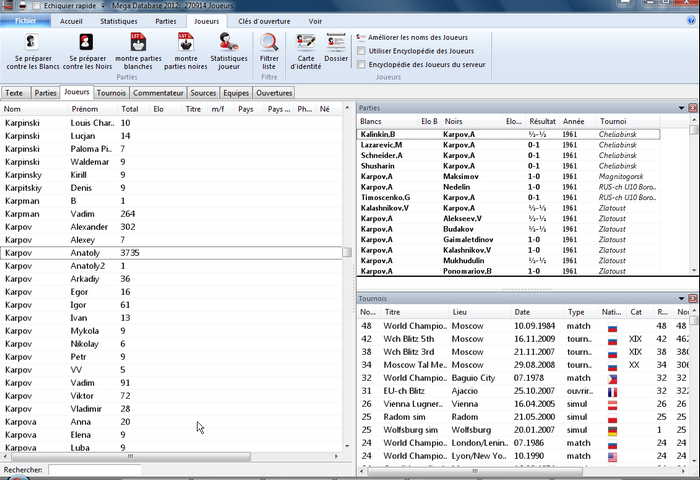Screen dimensions: 700x480
Task: Select the Wch Blitz 5th tournament row
Action: tap(523, 339)
